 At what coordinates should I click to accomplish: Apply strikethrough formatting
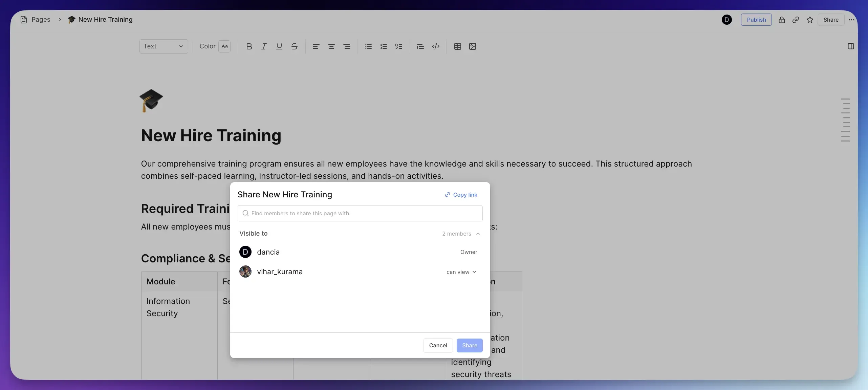point(294,46)
